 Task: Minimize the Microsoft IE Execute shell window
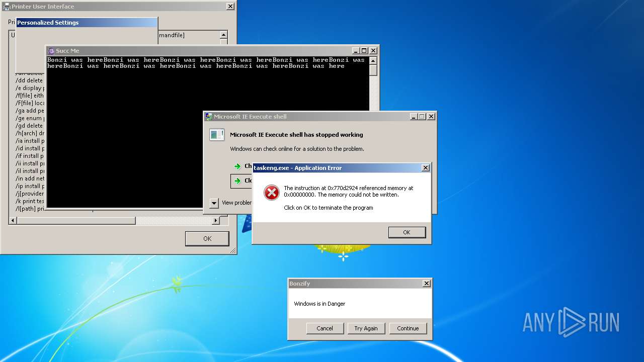point(414,117)
